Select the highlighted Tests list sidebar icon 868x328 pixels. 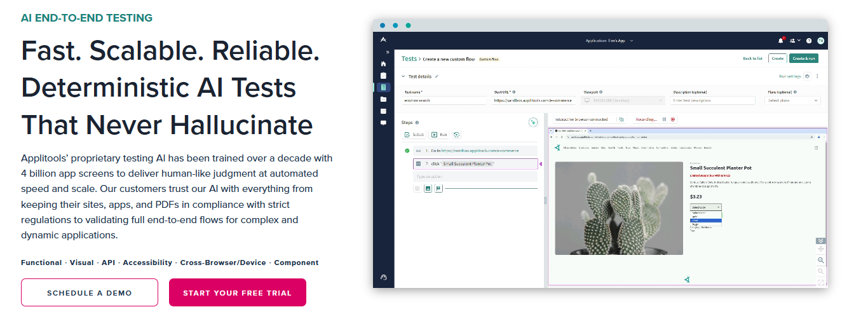click(x=383, y=87)
